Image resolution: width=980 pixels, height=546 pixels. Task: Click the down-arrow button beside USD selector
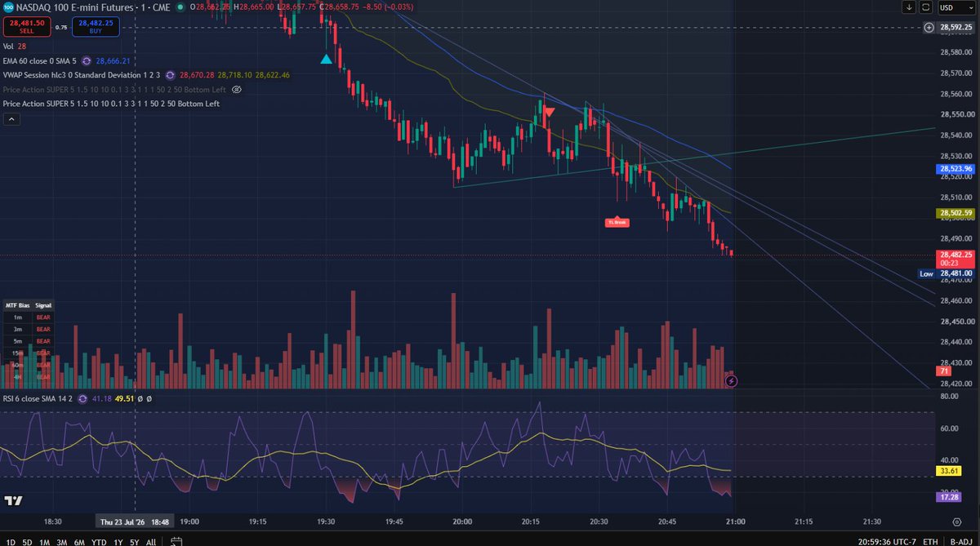coord(910,7)
